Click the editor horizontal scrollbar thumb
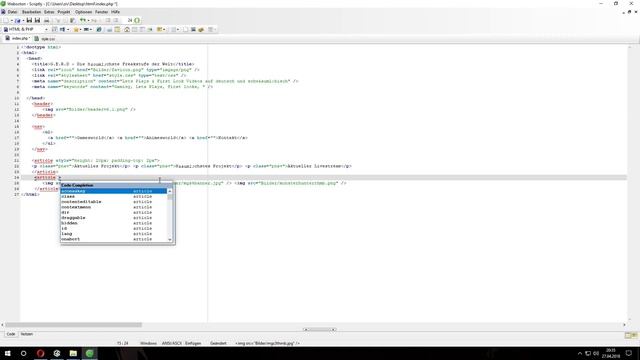 click(x=73, y=325)
